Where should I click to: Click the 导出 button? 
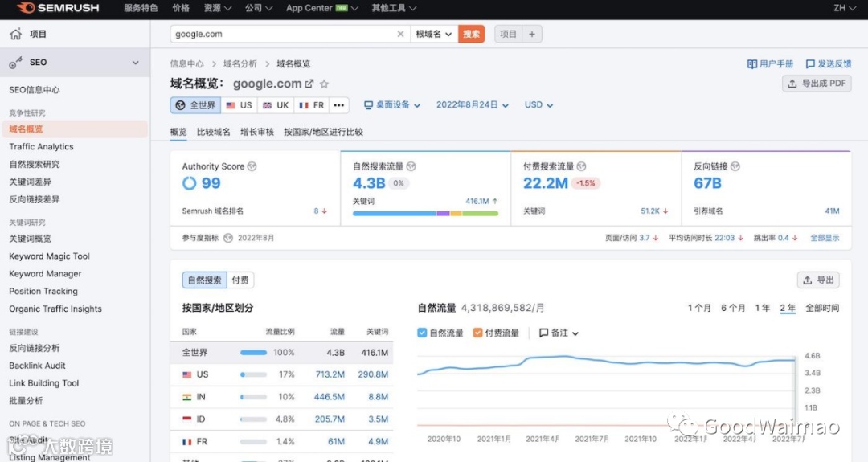818,280
